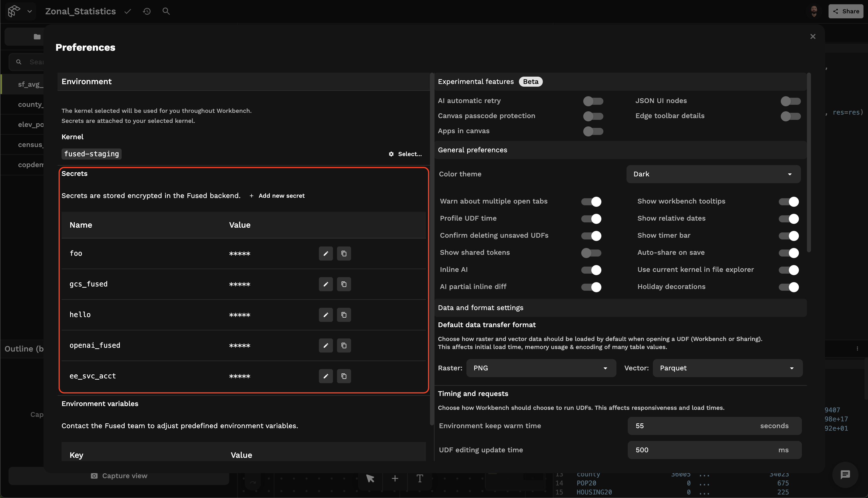This screenshot has height=498, width=868.
Task: Open the Fused logo menu chevron
Action: pos(30,11)
